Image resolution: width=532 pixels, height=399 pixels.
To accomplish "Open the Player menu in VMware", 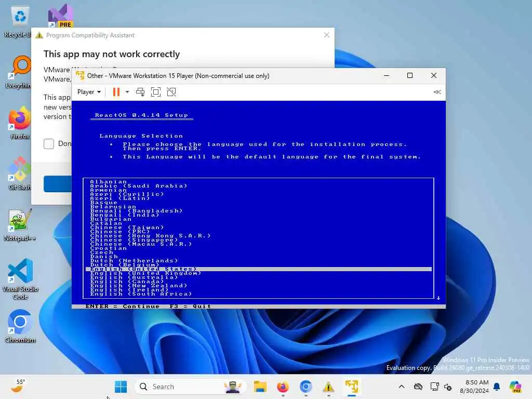I will click(89, 92).
